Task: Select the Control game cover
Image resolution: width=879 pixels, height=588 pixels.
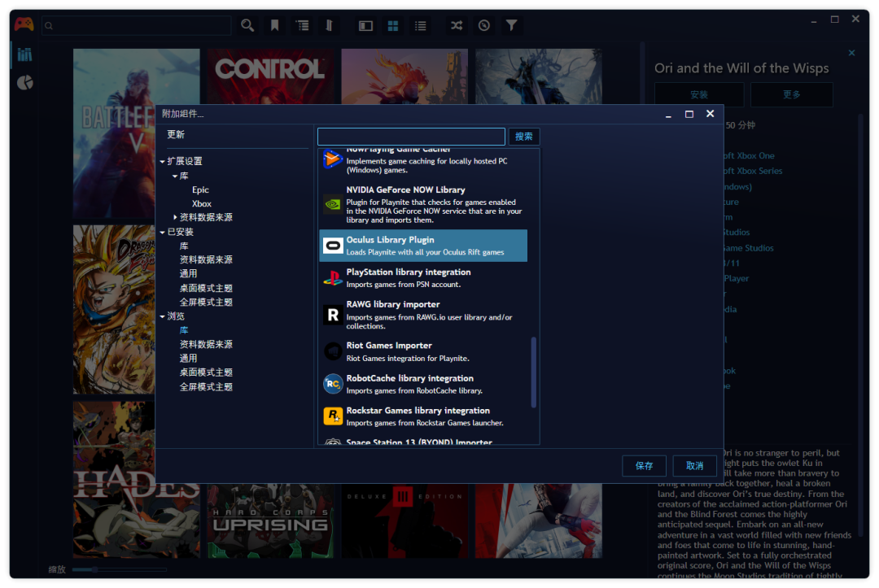Action: click(270, 76)
